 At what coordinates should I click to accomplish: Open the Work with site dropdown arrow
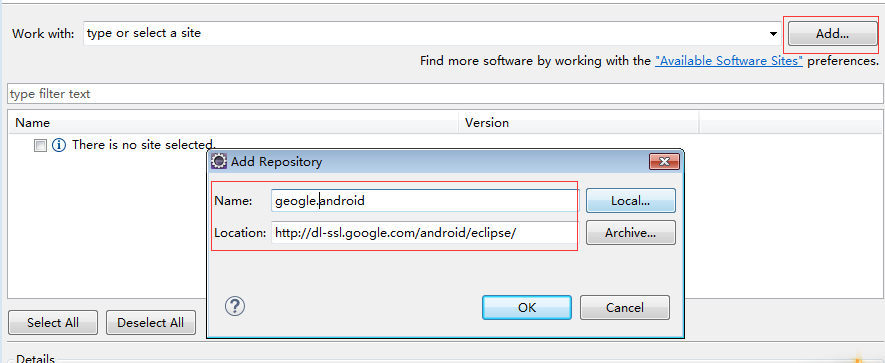pyautogui.click(x=773, y=34)
